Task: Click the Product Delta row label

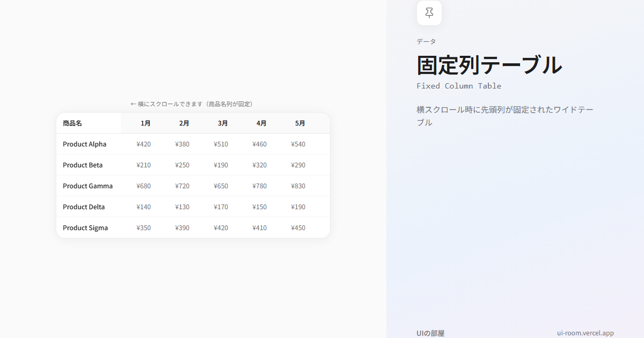Action: (x=84, y=207)
